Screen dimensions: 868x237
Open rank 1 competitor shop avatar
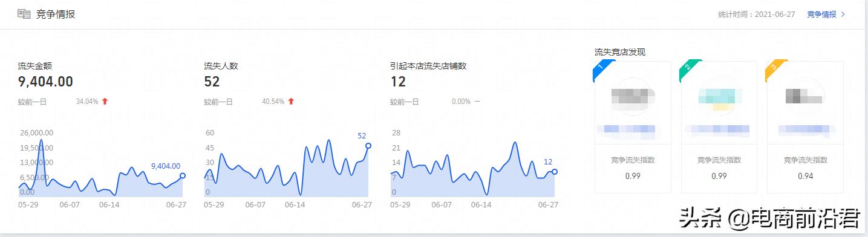(633, 96)
